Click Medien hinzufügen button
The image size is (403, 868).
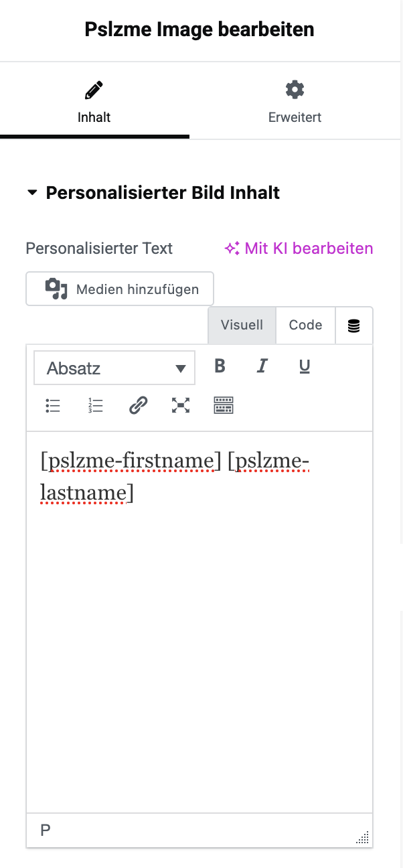[x=120, y=289]
